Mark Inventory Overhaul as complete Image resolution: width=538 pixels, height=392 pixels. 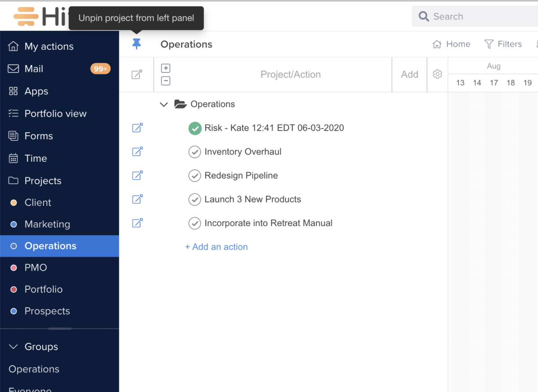tap(195, 152)
